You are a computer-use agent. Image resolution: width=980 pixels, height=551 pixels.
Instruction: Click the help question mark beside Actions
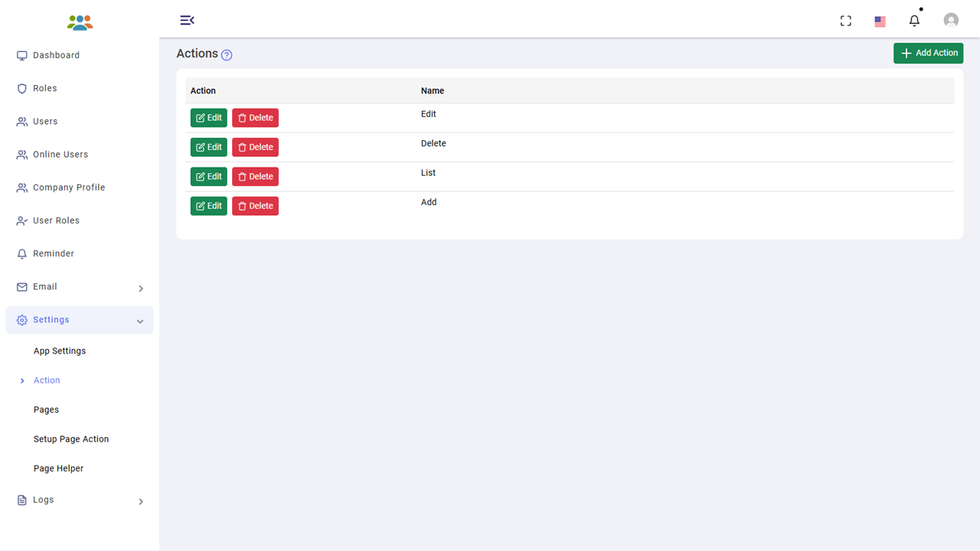[227, 55]
